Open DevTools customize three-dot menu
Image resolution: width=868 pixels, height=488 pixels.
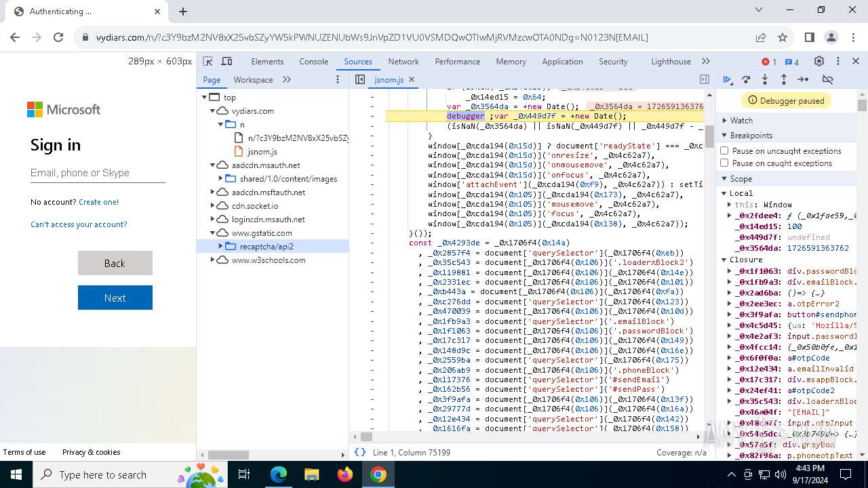click(x=838, y=61)
